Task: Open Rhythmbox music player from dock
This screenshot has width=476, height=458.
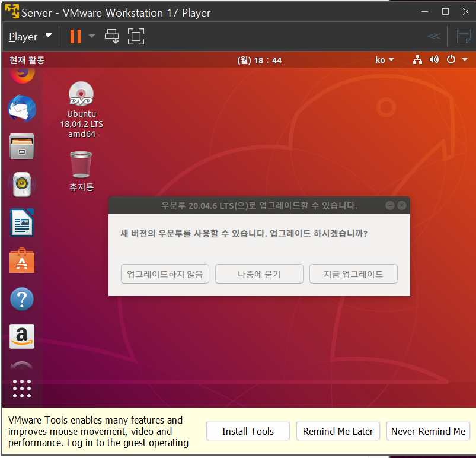Action: pos(22,184)
